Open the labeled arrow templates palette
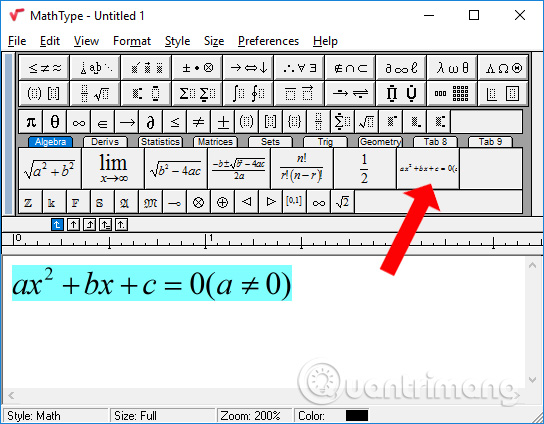 pos(350,93)
